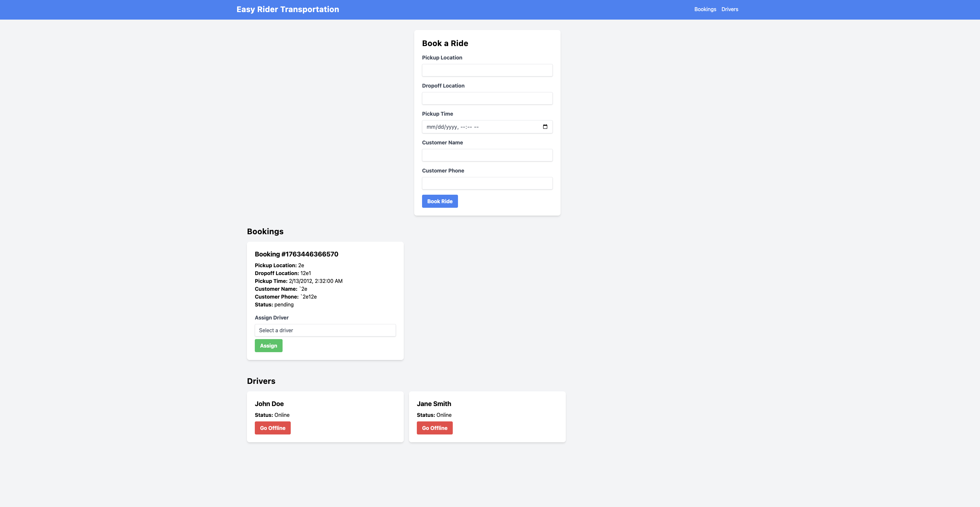Image resolution: width=980 pixels, height=507 pixels.
Task: Set Jane Smith offline with Go Offline
Action: (x=434, y=428)
